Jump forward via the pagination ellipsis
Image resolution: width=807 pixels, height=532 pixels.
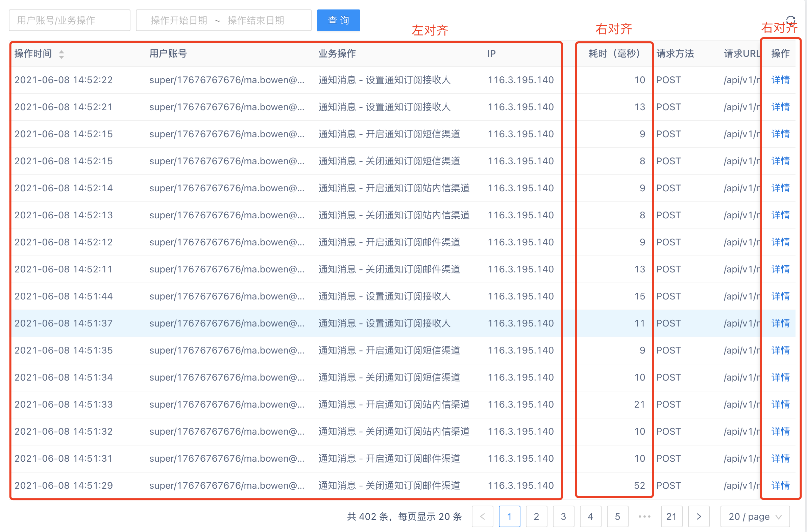tap(644, 516)
